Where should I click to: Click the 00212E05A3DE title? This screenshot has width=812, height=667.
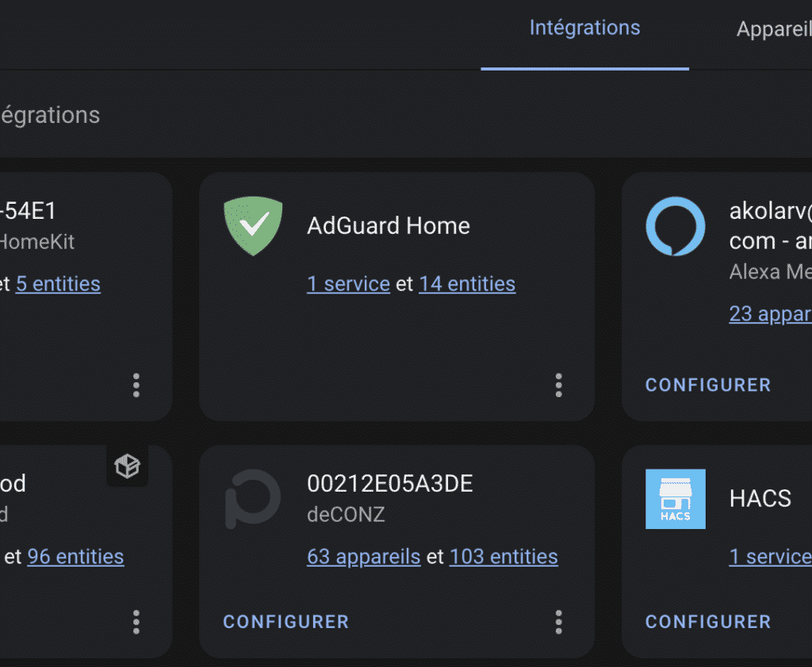coord(390,484)
